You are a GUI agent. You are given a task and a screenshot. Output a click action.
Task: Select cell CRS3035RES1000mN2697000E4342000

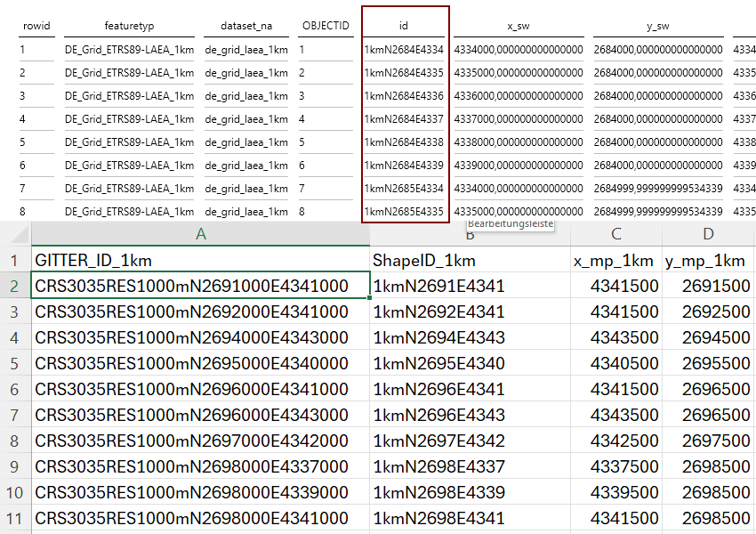click(201, 441)
